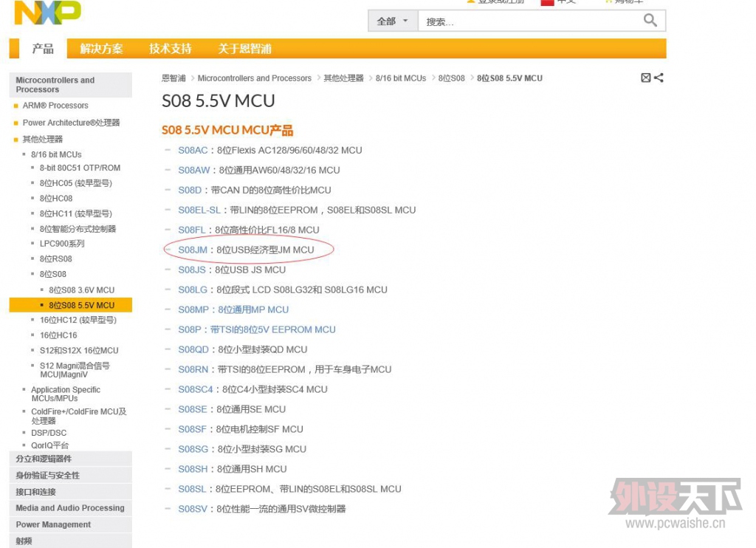Open the S08FL product link

[192, 230]
